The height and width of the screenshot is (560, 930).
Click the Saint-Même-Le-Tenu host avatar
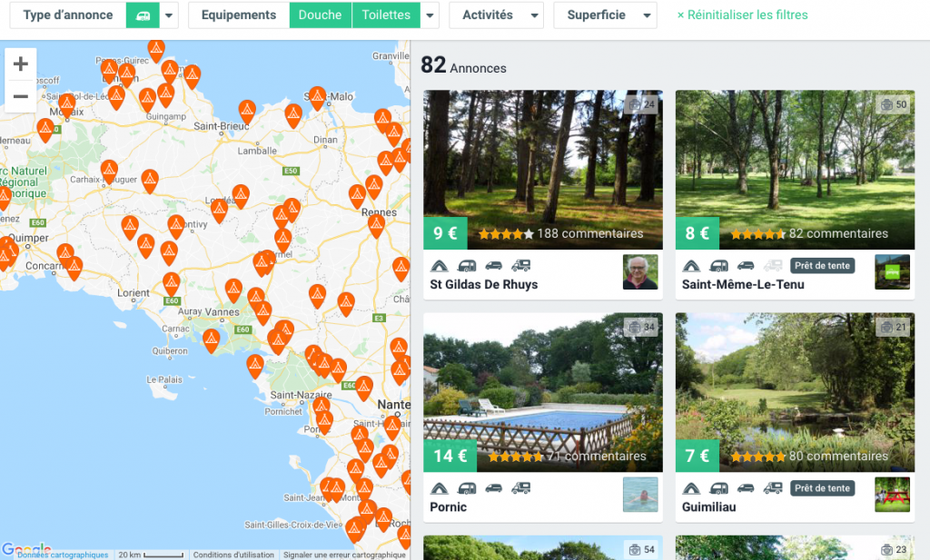[892, 272]
